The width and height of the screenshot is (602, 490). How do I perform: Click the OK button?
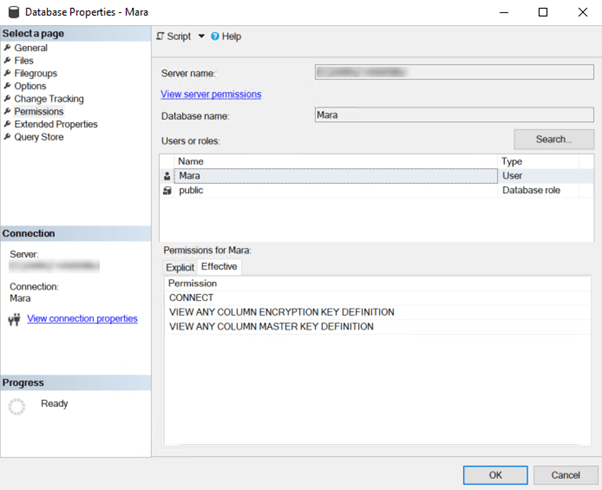pyautogui.click(x=495, y=475)
